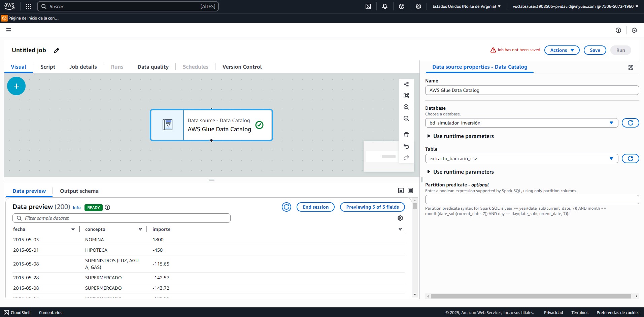Zoom in on the canvas
644x317 pixels.
(406, 107)
